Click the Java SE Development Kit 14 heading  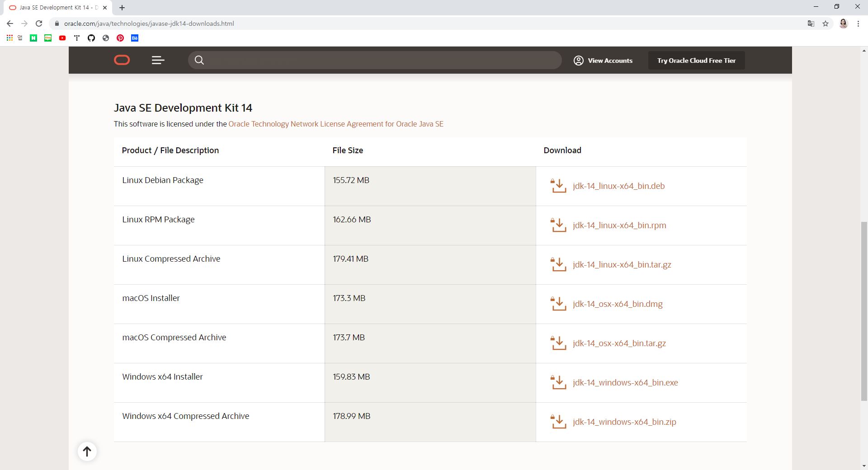[183, 108]
